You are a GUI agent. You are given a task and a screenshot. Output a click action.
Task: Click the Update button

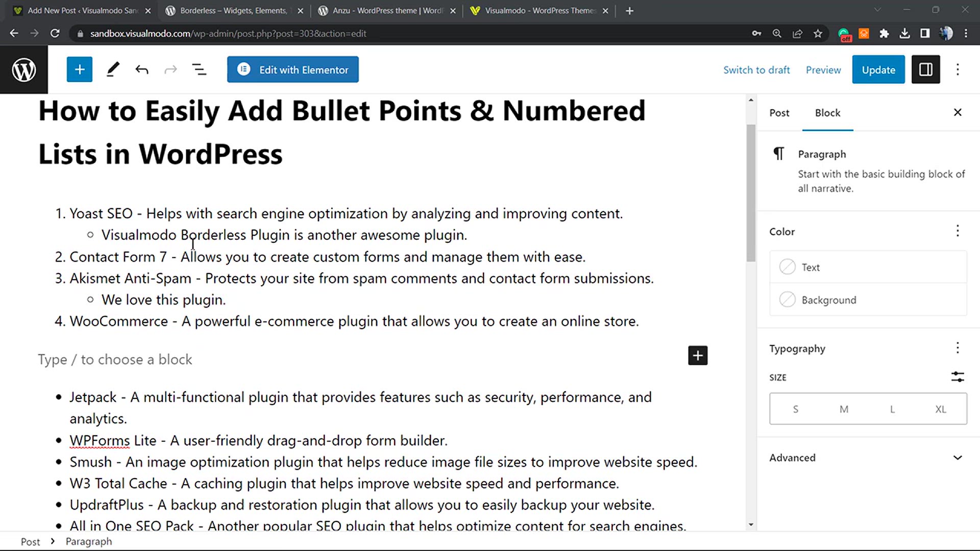878,69
